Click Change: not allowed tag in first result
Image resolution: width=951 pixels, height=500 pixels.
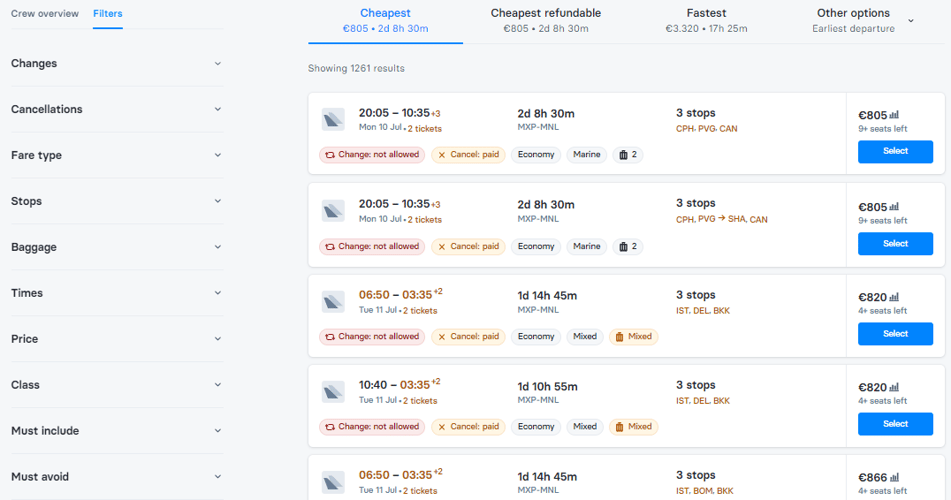click(372, 155)
